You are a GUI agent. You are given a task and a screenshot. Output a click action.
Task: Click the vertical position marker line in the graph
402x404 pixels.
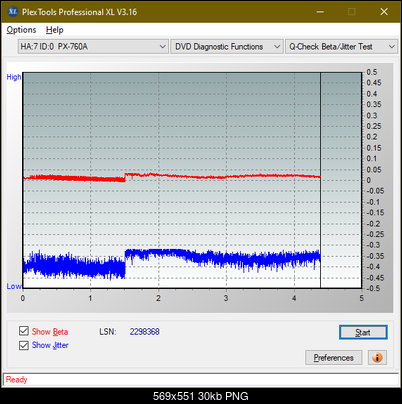[x=320, y=180]
